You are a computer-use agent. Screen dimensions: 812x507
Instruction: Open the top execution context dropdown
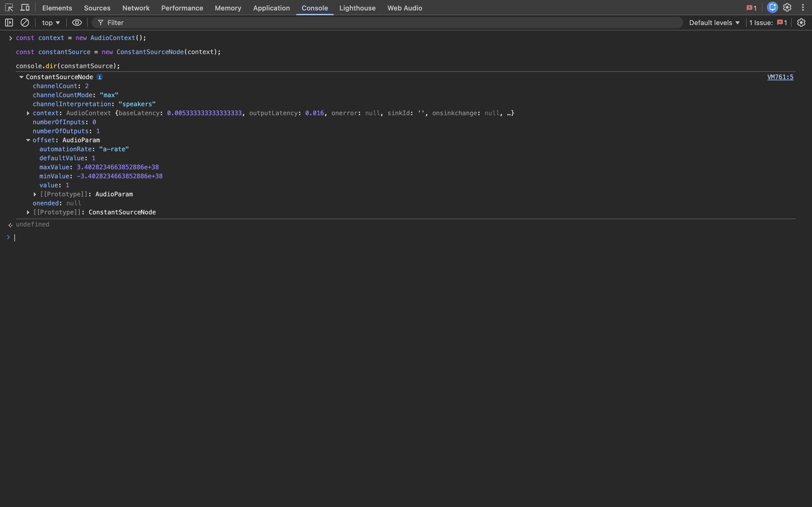pos(51,23)
